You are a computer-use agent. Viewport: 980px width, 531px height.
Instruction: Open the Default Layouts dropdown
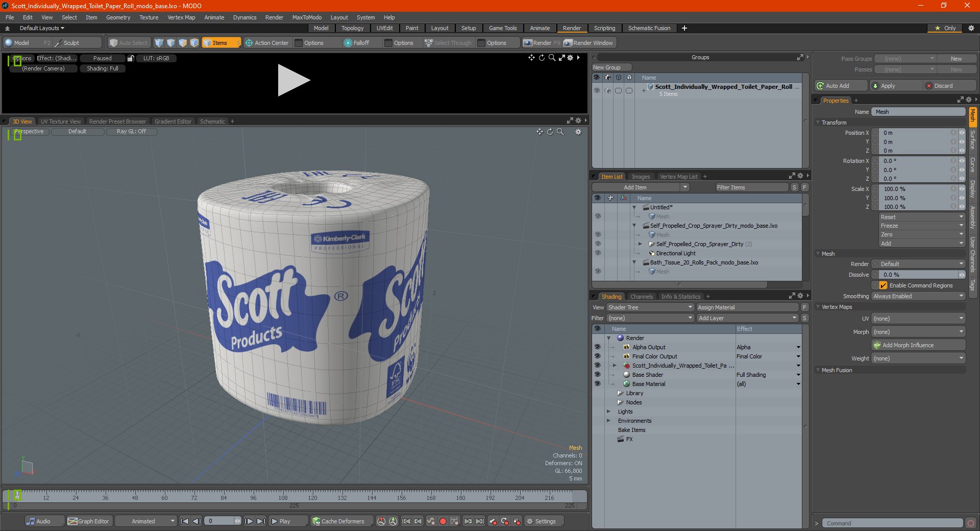click(x=42, y=28)
